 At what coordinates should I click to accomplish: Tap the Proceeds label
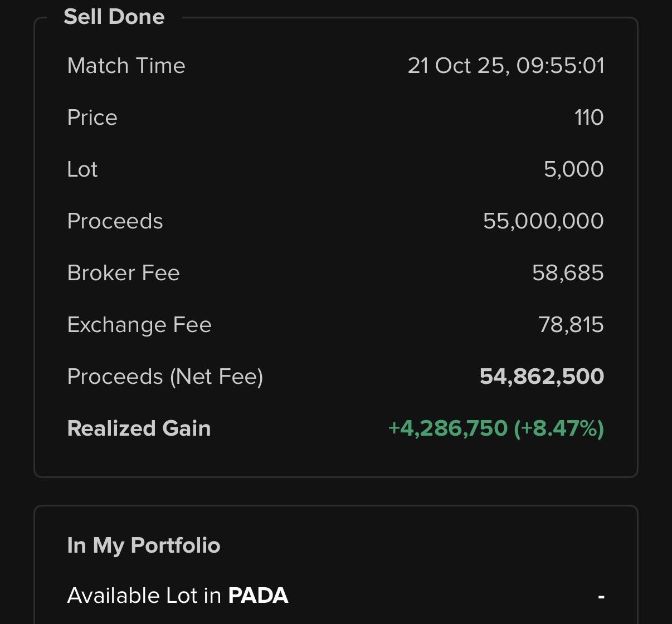click(x=115, y=221)
